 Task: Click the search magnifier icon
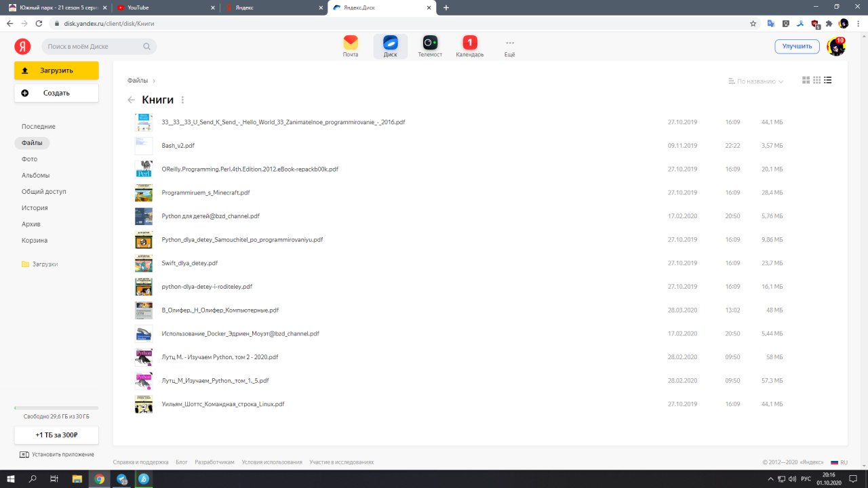pyautogui.click(x=147, y=47)
